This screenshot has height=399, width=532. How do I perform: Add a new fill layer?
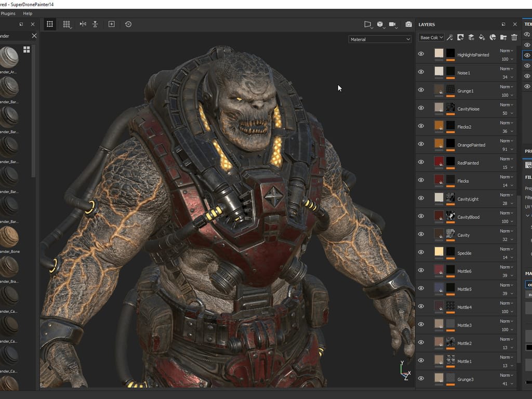click(482, 37)
